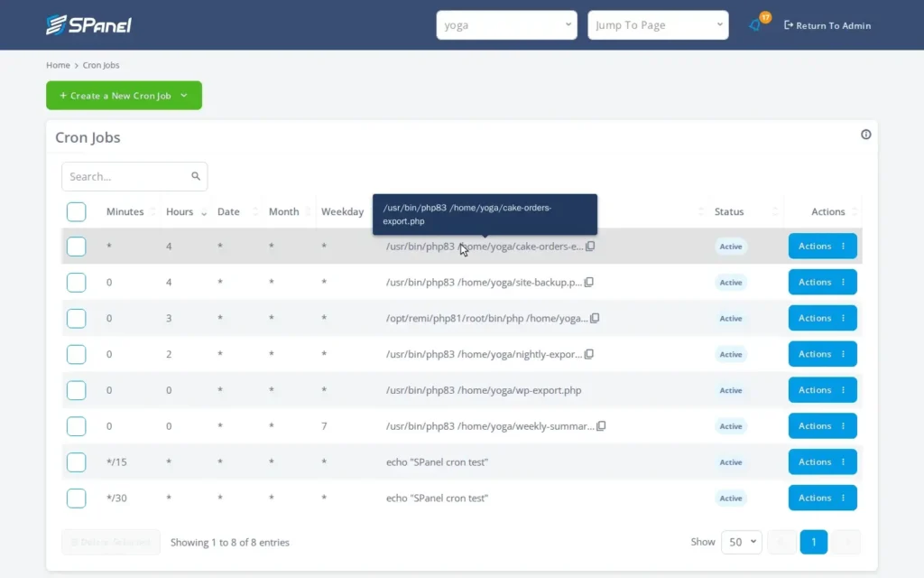
Task: Copy the weekly-summary command
Action: click(601, 426)
